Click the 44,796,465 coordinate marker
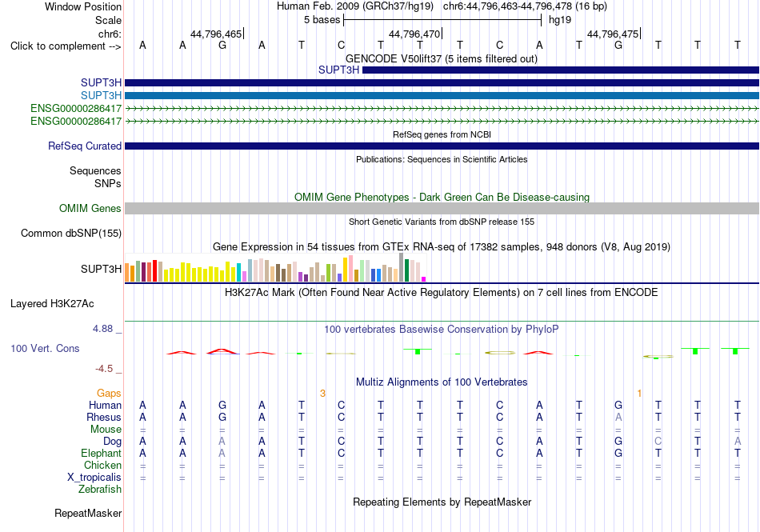 point(216,34)
